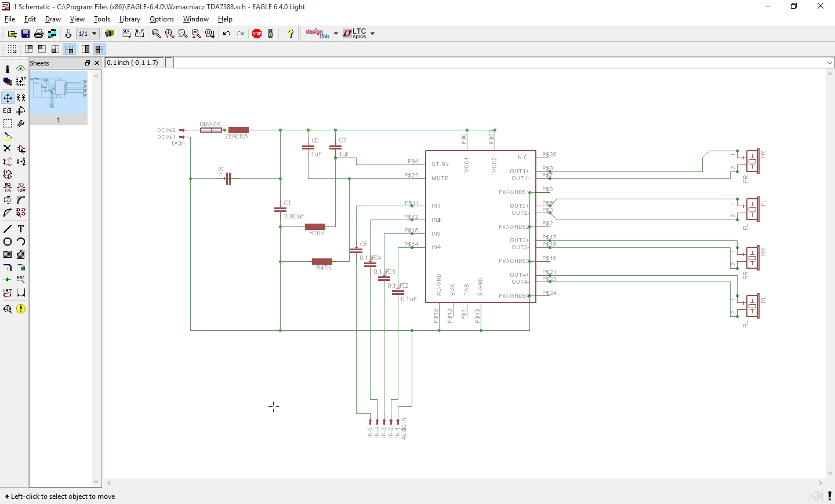Select the Label ABC tool
The width and height of the screenshot is (835, 504).
21,280
